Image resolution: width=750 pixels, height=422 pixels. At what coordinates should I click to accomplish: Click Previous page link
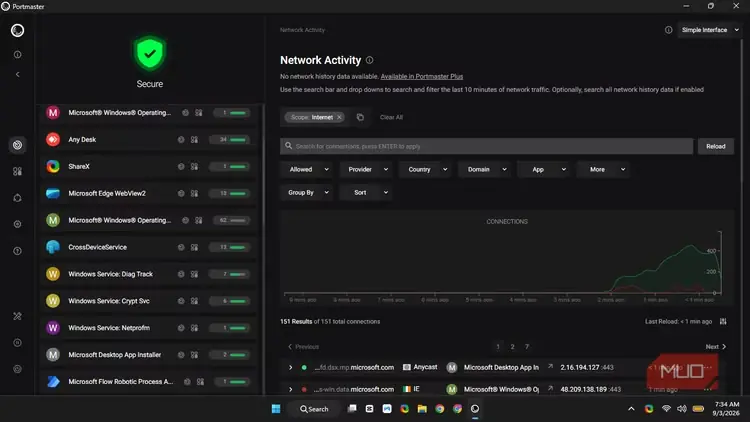tap(303, 346)
